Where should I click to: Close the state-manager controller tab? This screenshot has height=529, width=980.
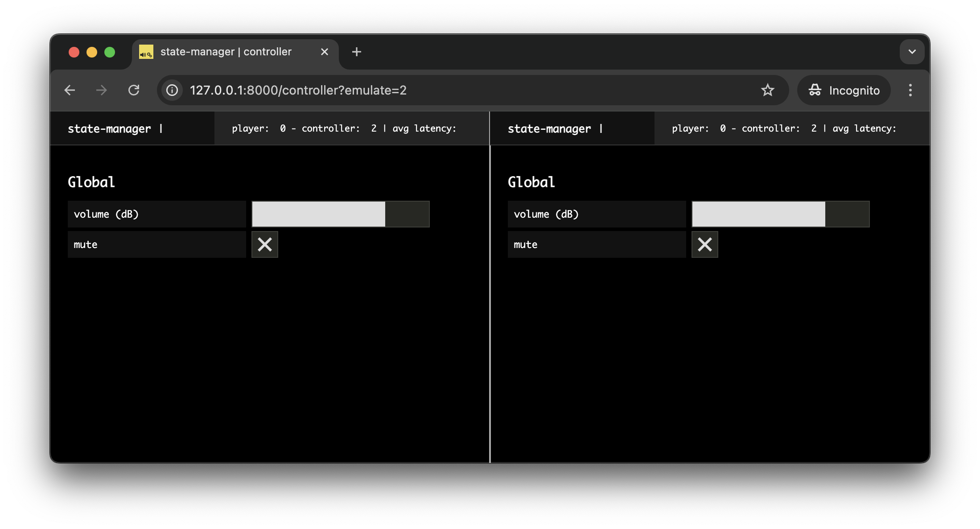325,52
